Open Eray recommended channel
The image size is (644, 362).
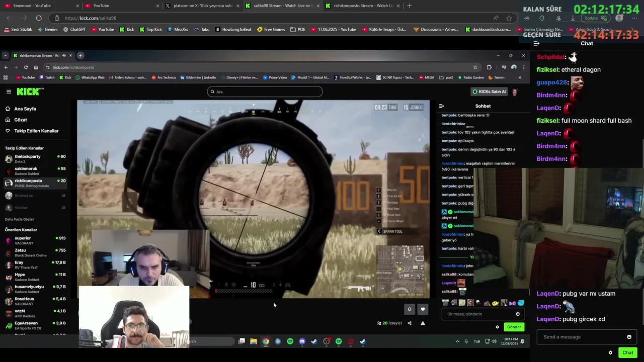(35, 264)
